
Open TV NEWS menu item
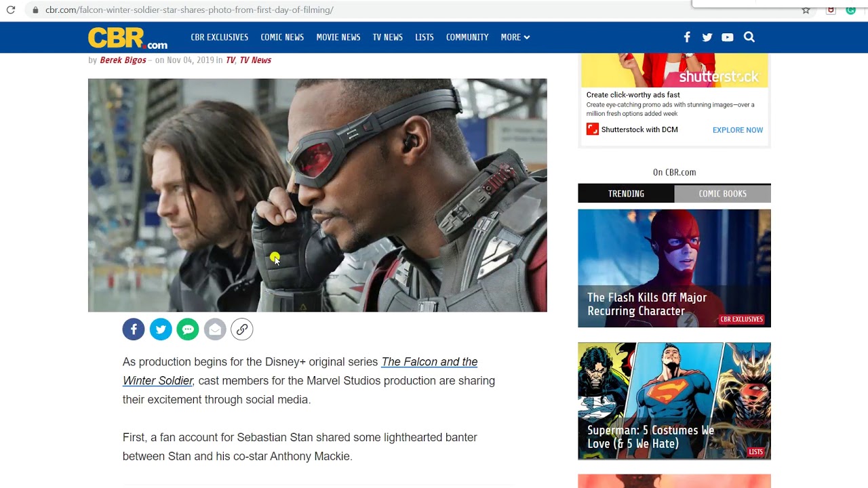coord(387,37)
